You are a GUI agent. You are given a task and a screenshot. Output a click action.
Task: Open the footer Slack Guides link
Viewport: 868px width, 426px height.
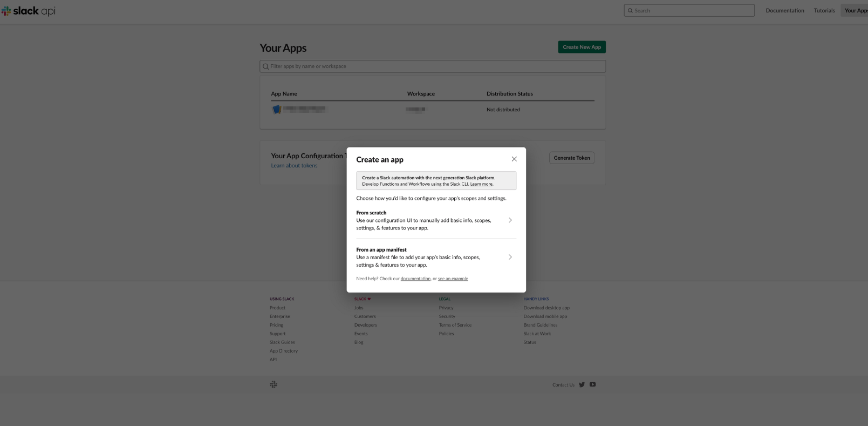point(282,342)
